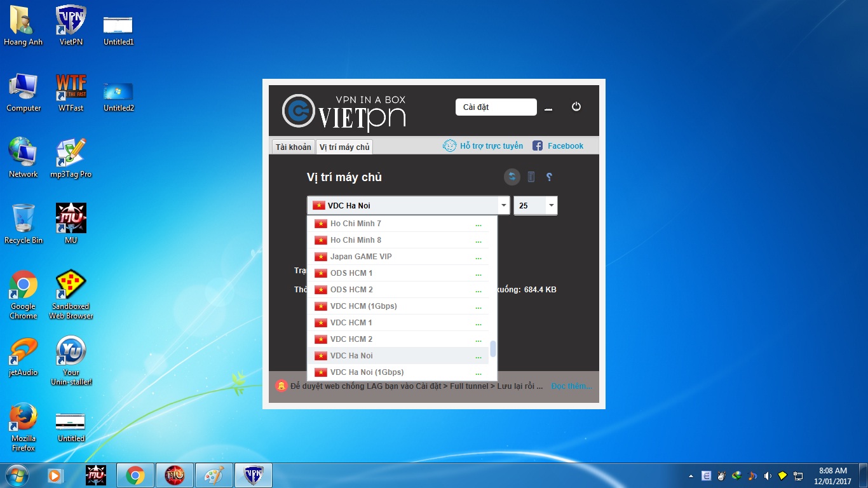Pick VDC HCM 2 server
This screenshot has width=868, height=488.
click(398, 339)
